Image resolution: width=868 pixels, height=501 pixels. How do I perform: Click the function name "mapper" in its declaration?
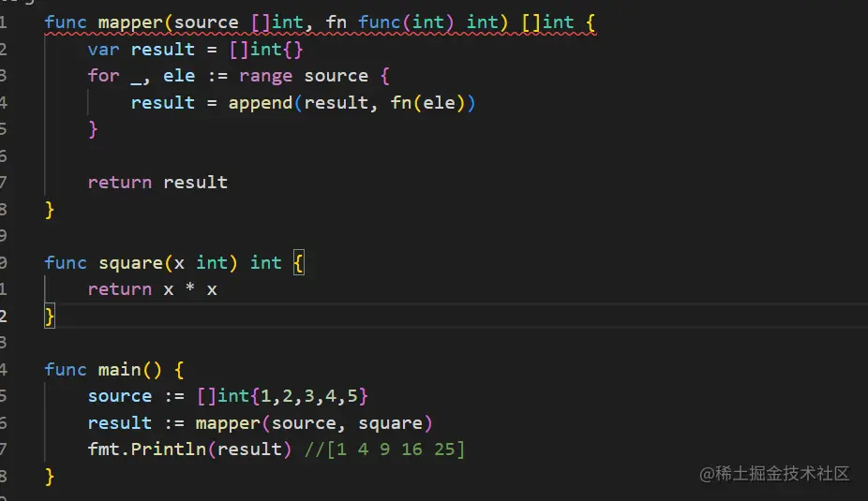[130, 22]
